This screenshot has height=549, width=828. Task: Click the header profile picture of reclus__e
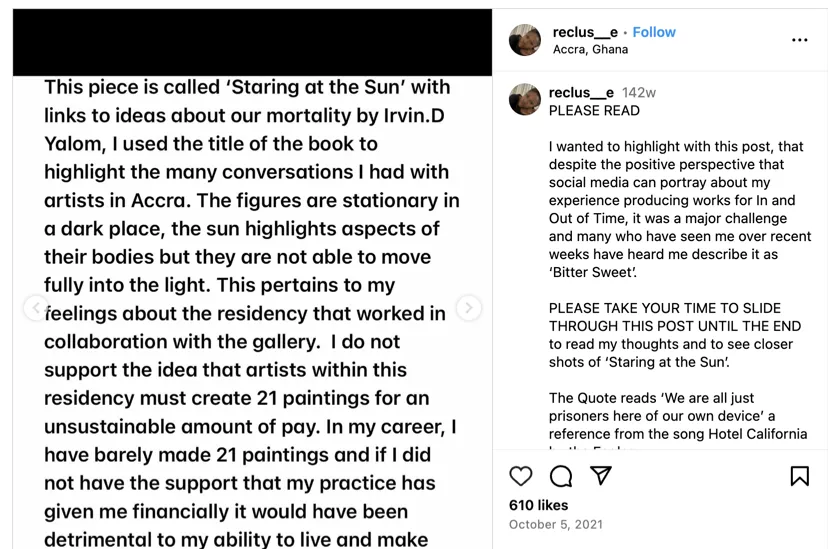pyautogui.click(x=525, y=40)
